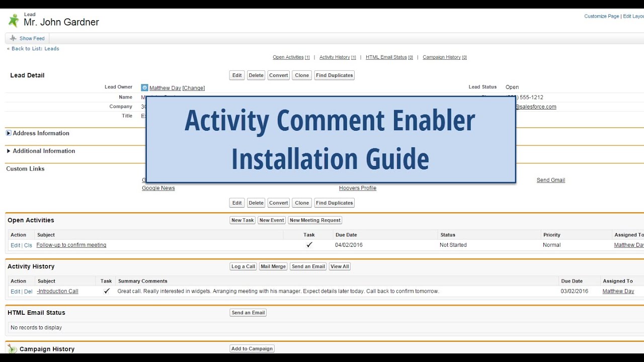The width and height of the screenshot is (644, 362).
Task: Click the Log a Call button
Action: (244, 266)
